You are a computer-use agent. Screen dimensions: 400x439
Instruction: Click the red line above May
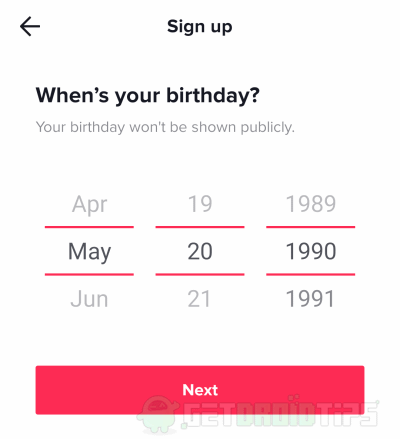pyautogui.click(x=89, y=227)
